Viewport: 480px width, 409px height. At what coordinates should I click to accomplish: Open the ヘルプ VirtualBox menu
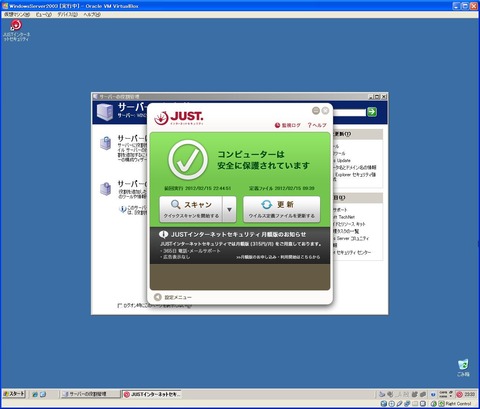point(92,15)
